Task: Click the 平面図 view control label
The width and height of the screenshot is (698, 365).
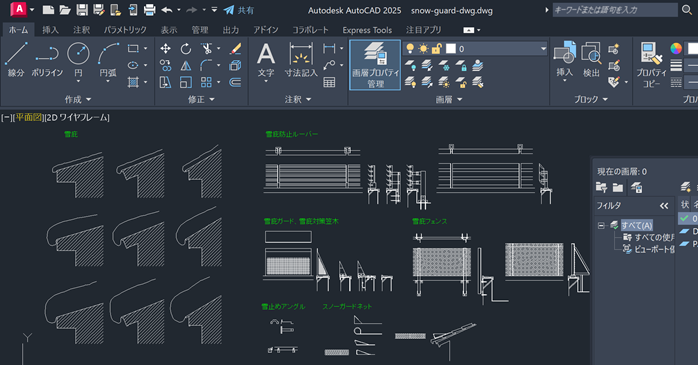Action: [x=29, y=118]
